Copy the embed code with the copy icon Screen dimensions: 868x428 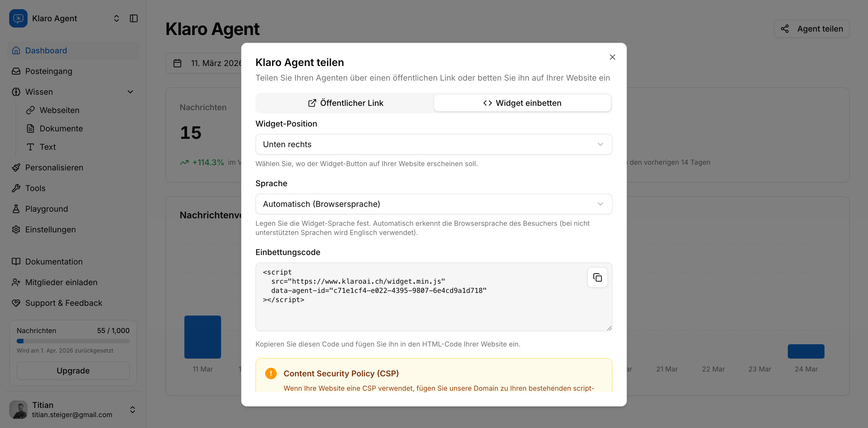coord(597,277)
